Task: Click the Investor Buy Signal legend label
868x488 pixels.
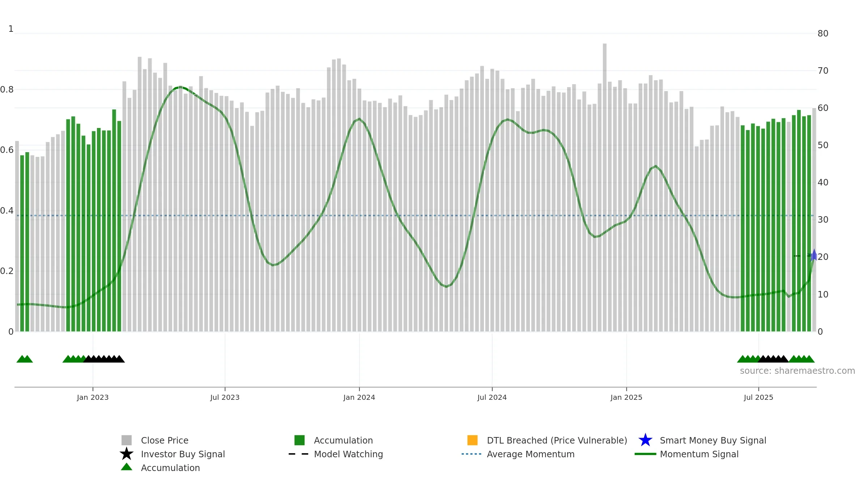Action: pyautogui.click(x=183, y=454)
